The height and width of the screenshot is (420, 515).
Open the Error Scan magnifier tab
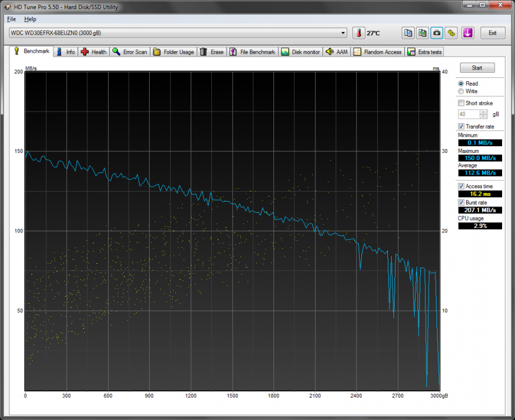(130, 52)
